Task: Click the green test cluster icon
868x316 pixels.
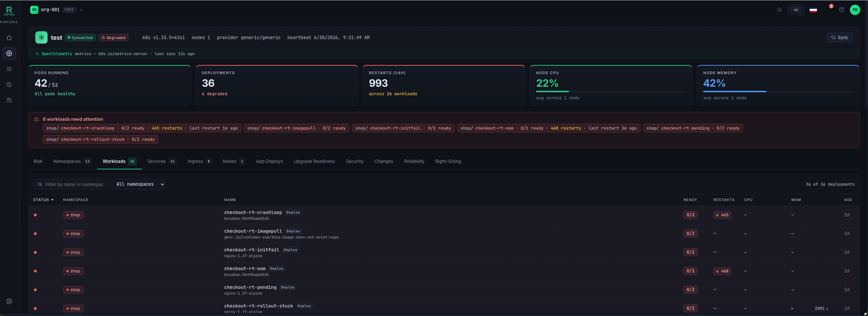Action: 41,37
